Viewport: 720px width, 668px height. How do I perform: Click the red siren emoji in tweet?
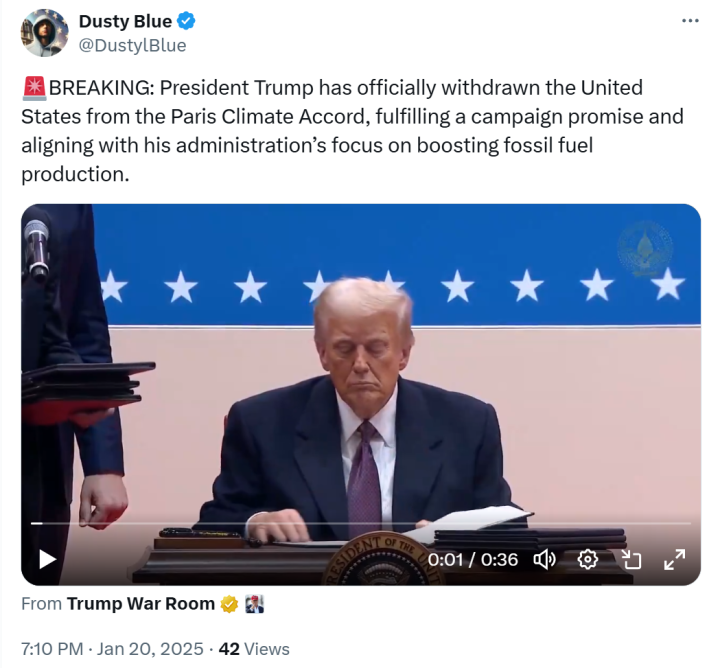pyautogui.click(x=33, y=88)
